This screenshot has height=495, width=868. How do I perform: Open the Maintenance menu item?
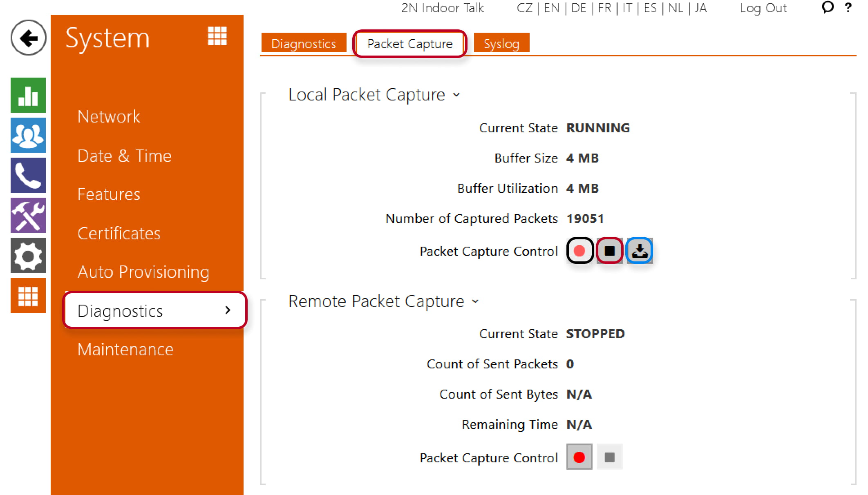(125, 350)
